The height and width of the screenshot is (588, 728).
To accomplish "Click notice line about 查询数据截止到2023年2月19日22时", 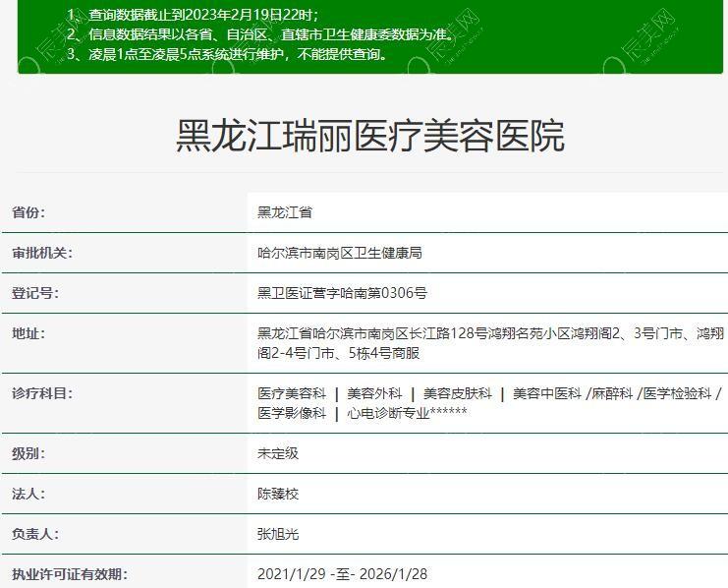I will click(x=194, y=15).
